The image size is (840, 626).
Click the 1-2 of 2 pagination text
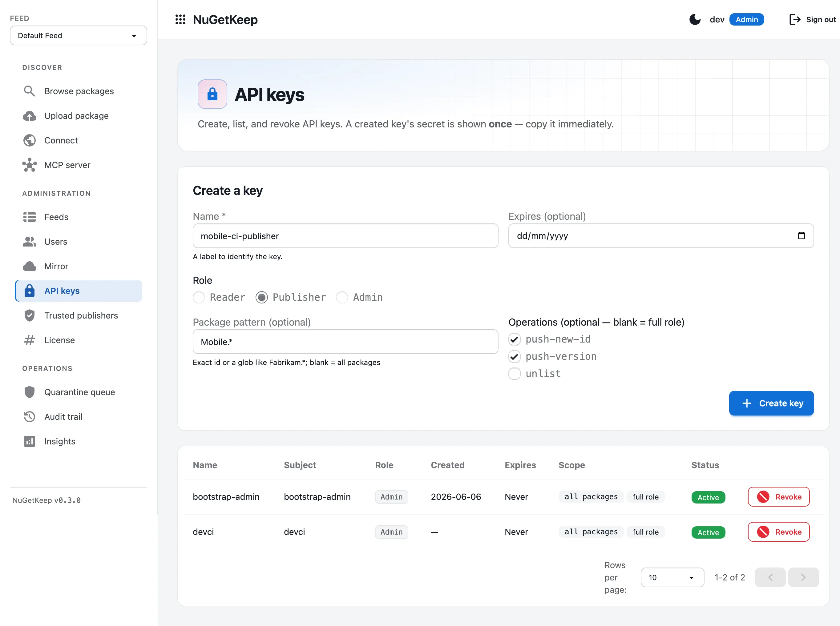[x=730, y=577]
